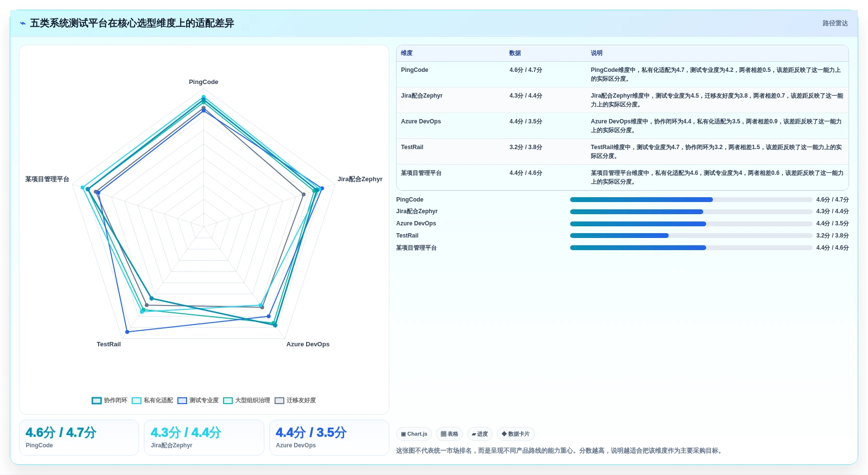The image size is (868, 475).
Task: Click the 表格 tag chip
Action: pos(450,434)
